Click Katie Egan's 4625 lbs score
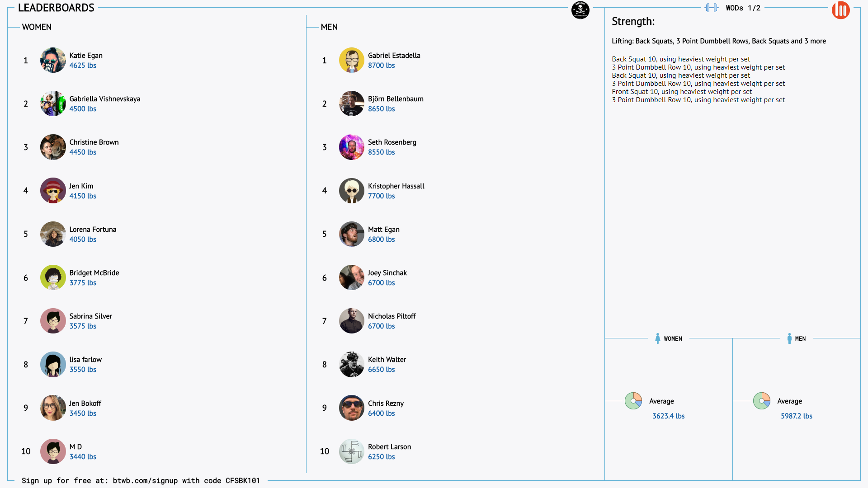 pos(83,66)
